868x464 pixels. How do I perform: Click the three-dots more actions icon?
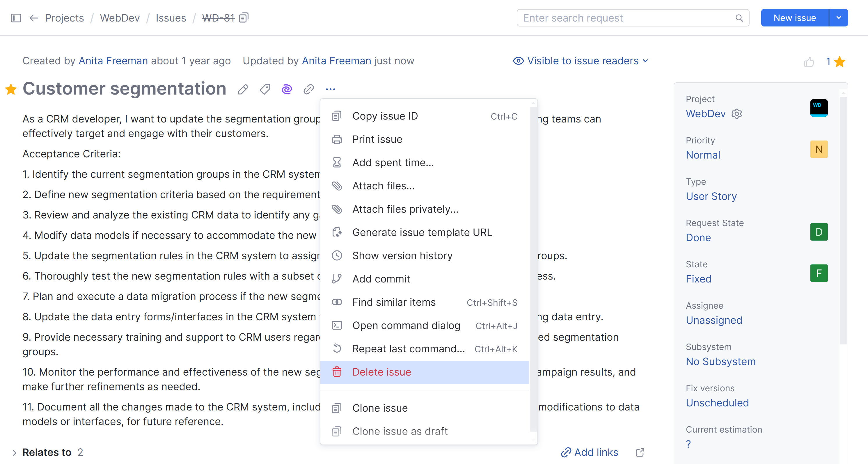coord(330,89)
